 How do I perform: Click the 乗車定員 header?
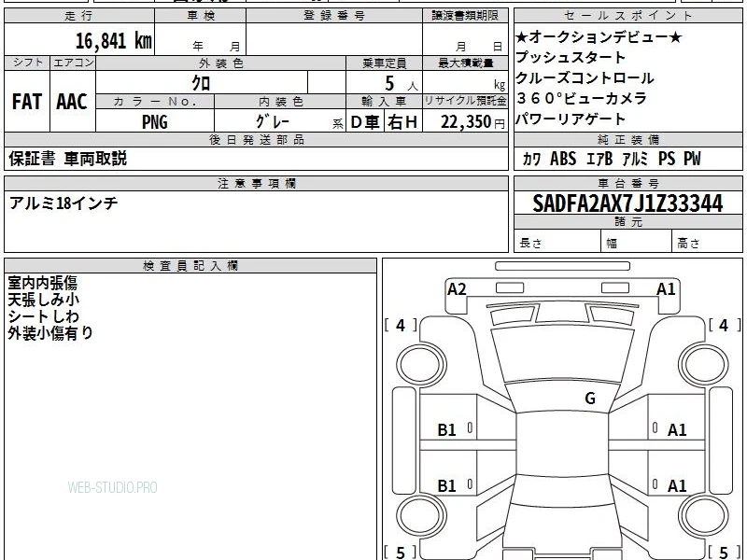point(384,63)
